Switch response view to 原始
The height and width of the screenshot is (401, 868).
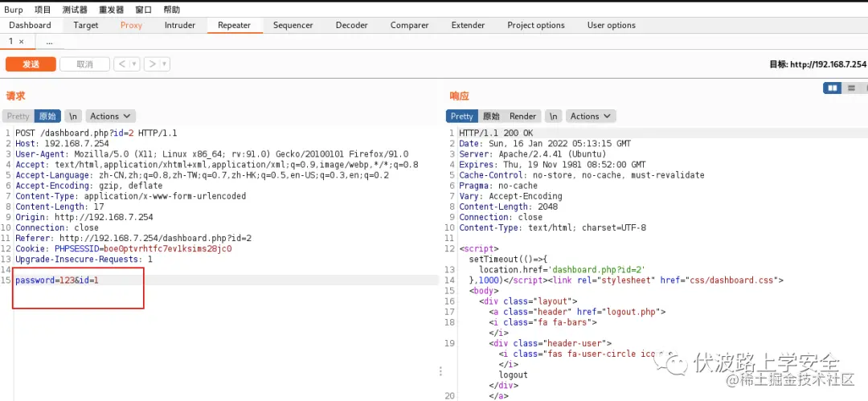coord(491,117)
